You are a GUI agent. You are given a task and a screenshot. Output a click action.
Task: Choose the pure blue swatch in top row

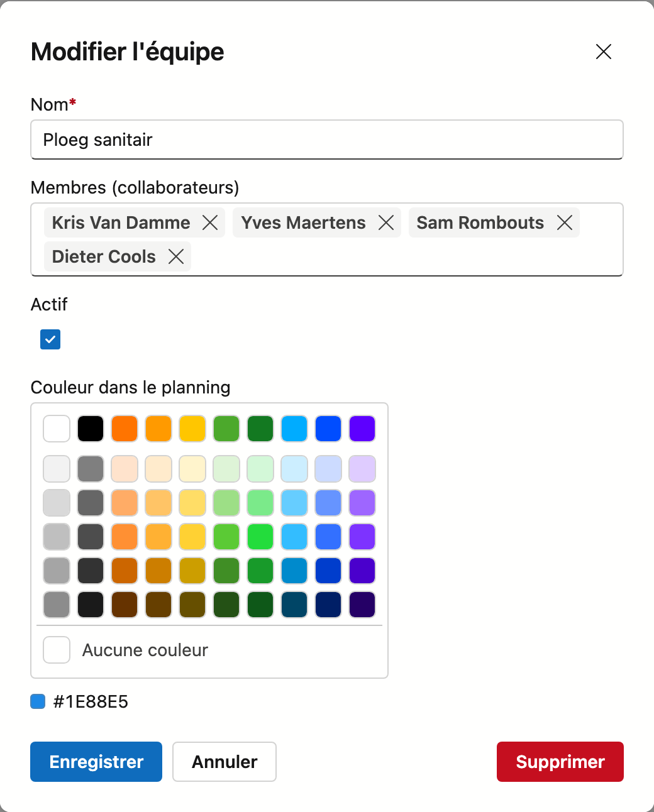(328, 429)
